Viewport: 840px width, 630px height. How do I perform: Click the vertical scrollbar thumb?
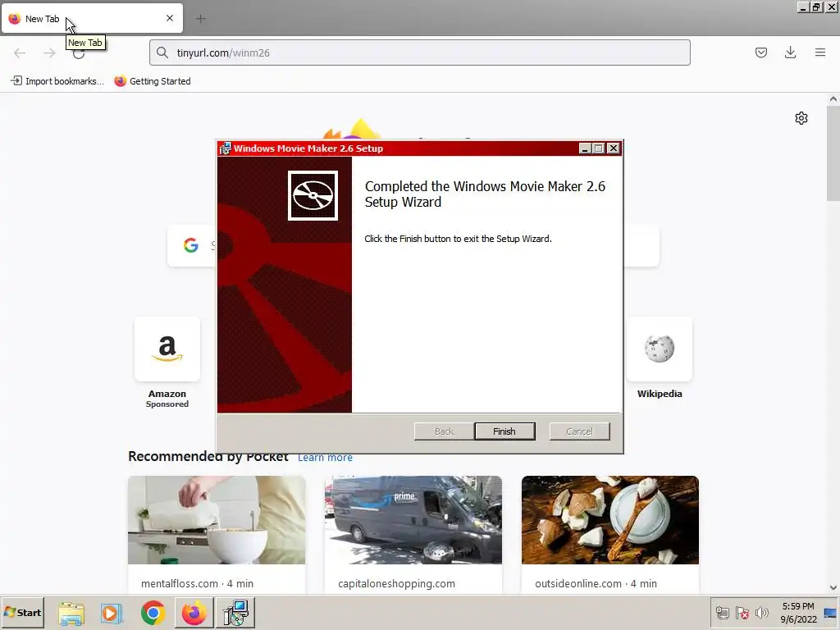[833, 153]
